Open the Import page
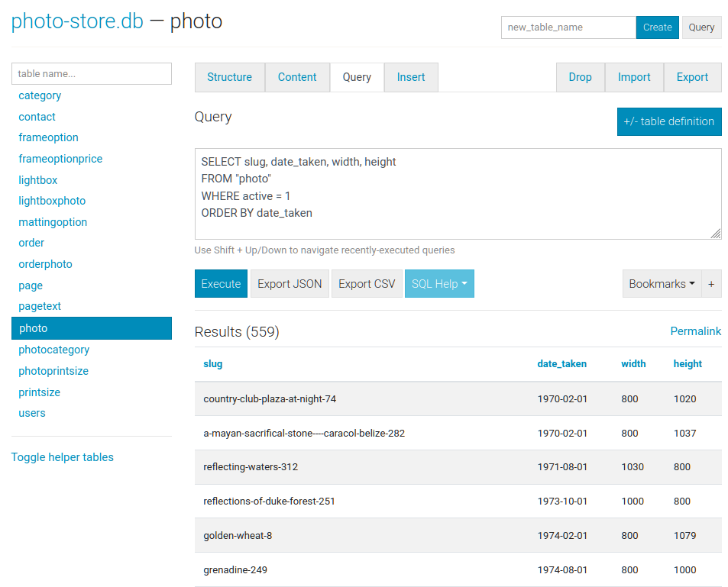Viewport: 728px width, 587px height. [634, 77]
